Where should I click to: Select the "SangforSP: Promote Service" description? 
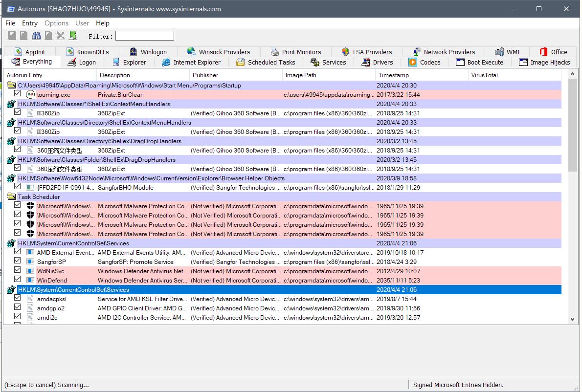(x=135, y=262)
